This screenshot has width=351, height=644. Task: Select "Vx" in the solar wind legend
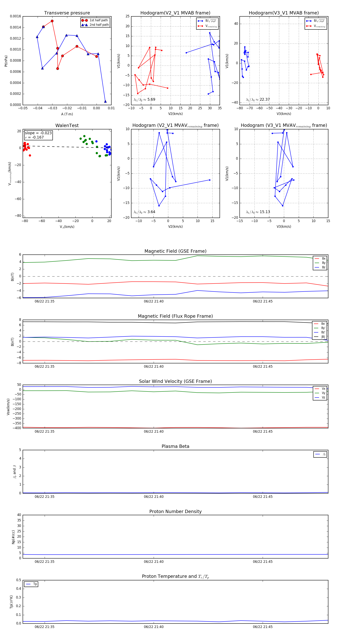tap(320, 389)
